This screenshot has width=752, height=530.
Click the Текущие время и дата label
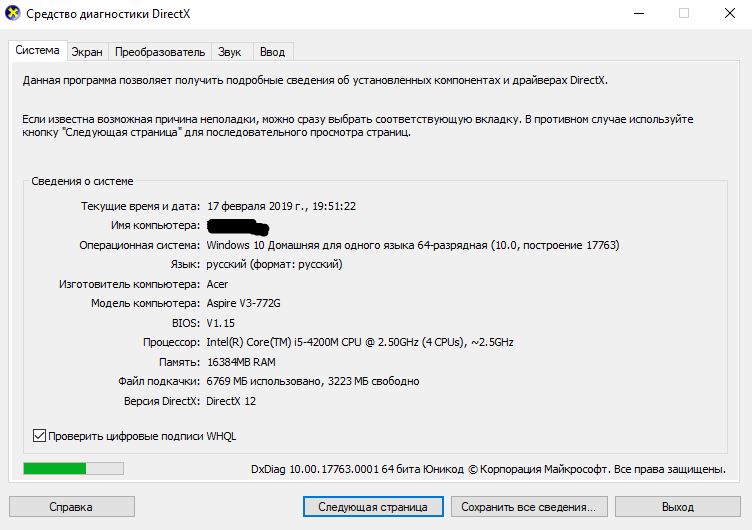pyautogui.click(x=140, y=206)
